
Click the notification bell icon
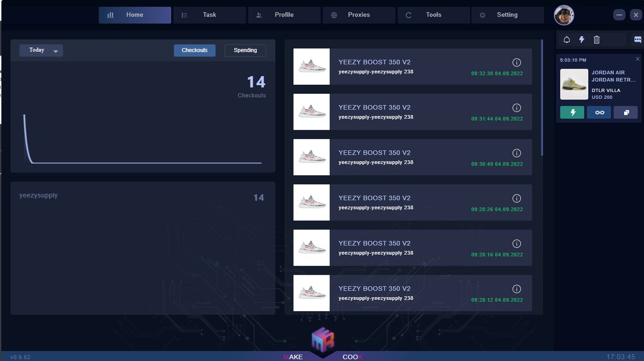coord(567,40)
